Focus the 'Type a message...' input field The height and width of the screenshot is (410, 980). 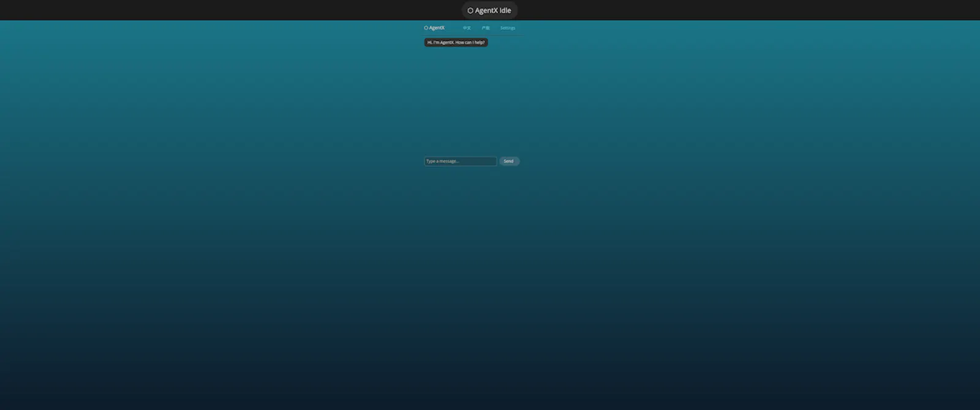[461, 162]
